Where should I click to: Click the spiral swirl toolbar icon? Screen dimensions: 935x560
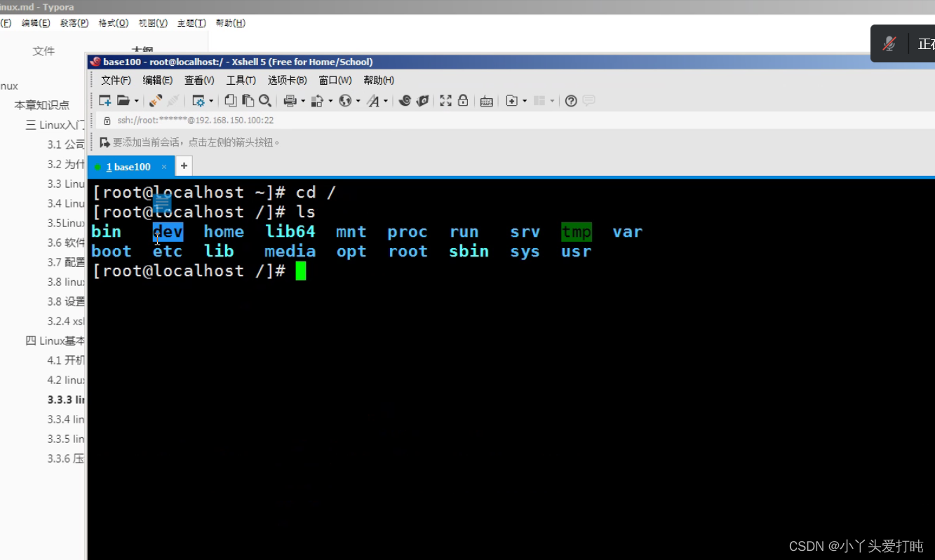(x=405, y=101)
